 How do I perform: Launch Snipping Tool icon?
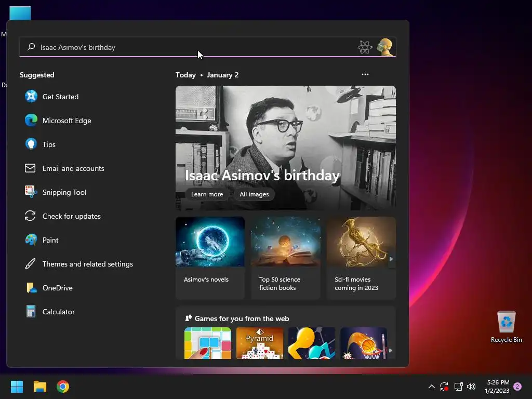[x=31, y=192]
